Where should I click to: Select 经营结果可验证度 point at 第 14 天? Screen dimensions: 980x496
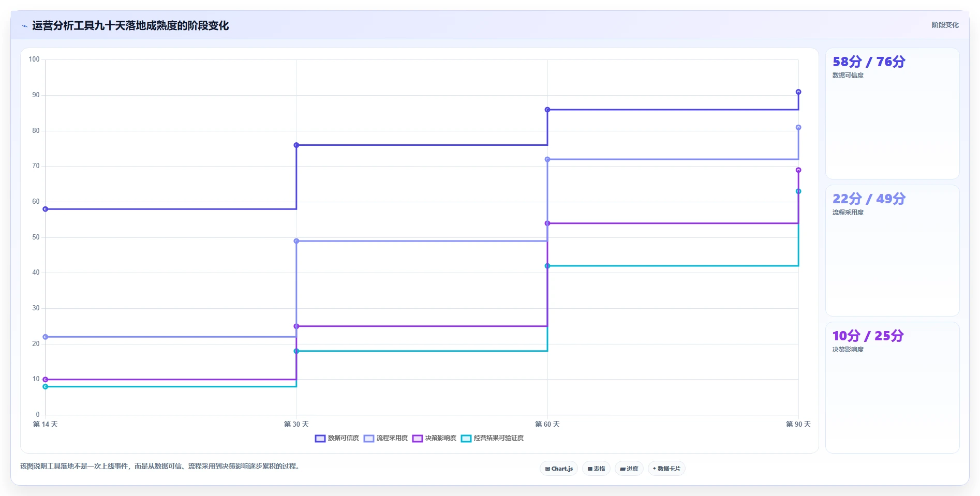pos(46,386)
